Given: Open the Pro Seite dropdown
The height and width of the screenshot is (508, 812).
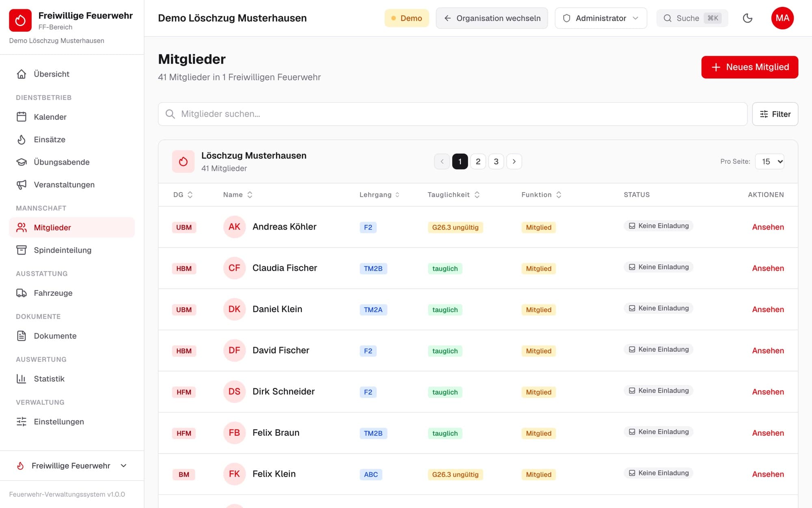Looking at the screenshot, I should (769, 161).
